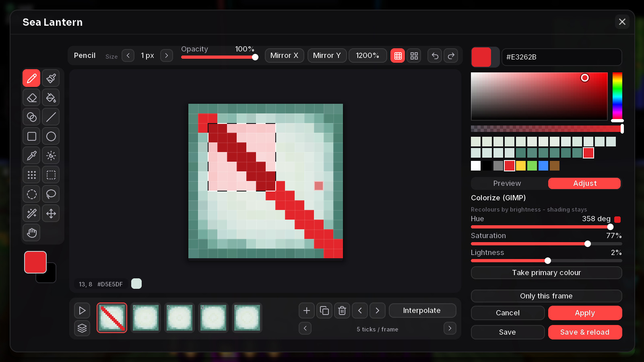Select the Line drawing tool

(51, 117)
